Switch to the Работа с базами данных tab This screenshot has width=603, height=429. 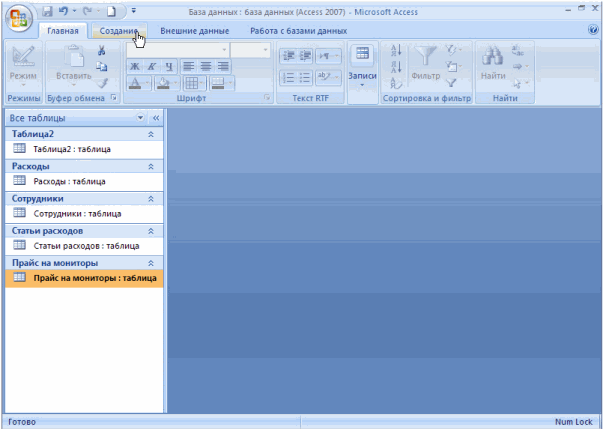[298, 31]
